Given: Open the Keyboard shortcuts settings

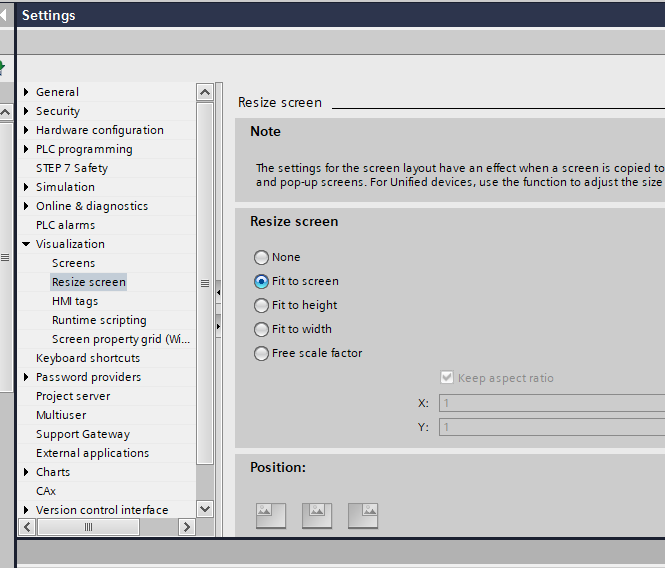Looking at the screenshot, I should pyautogui.click(x=88, y=358).
